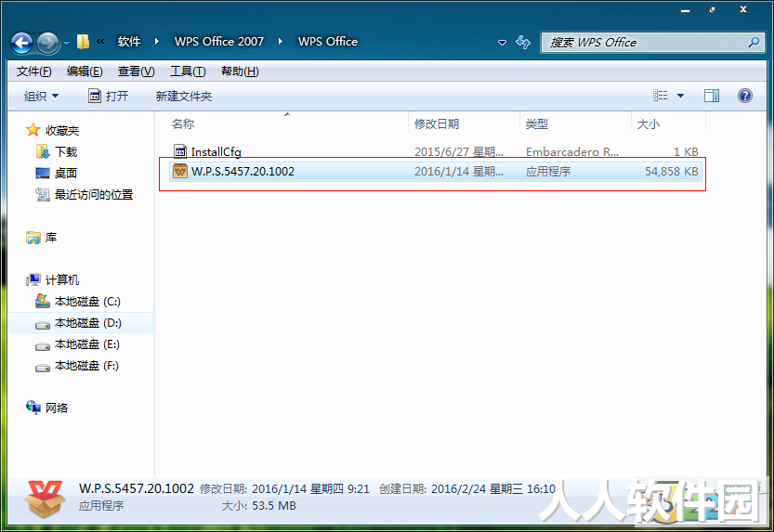
Task: Open the 查看(V) menu
Action: 137,71
